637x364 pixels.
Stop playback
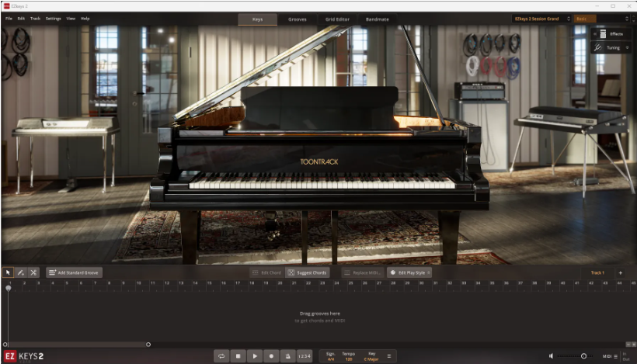[x=238, y=356]
